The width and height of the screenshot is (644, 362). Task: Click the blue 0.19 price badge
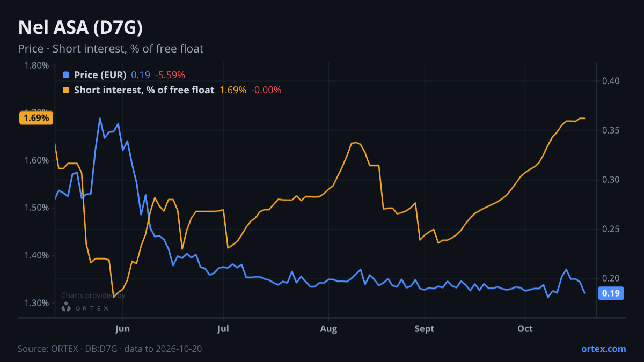click(x=611, y=293)
